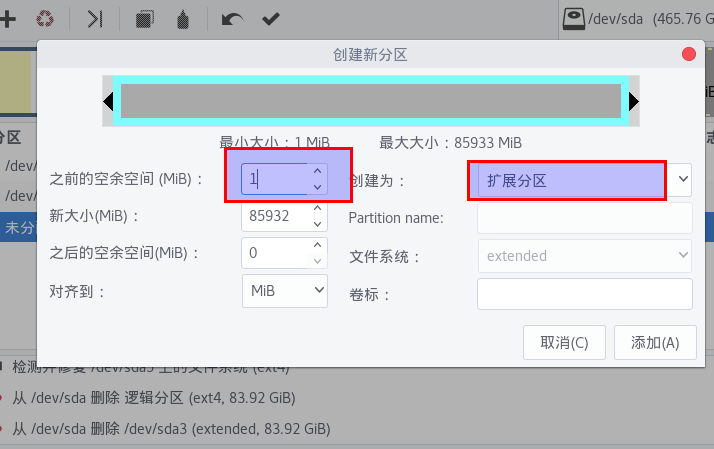Screen dimensions: 714x449
Task: Click the 卷标 label input field
Action: [585, 294]
